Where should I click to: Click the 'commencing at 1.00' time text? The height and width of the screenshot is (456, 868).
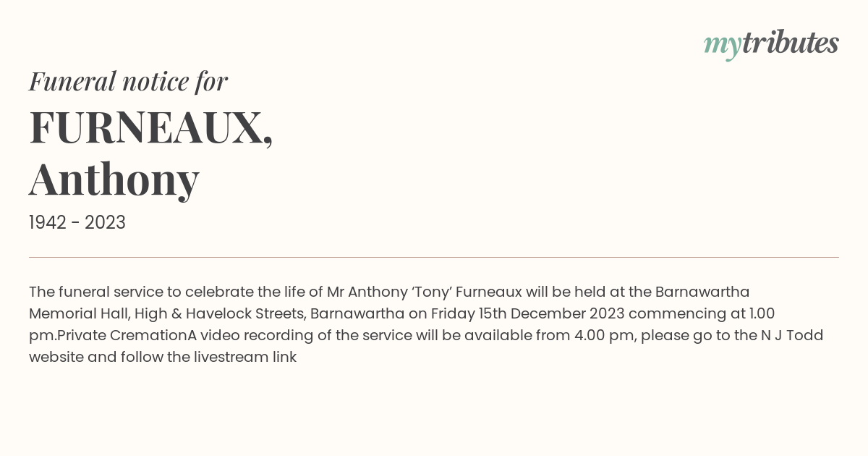coord(701,314)
